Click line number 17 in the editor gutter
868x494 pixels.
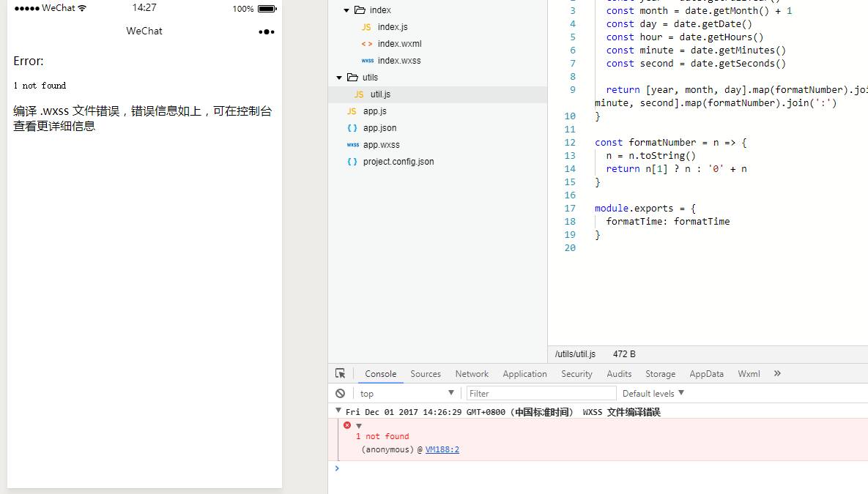point(570,208)
